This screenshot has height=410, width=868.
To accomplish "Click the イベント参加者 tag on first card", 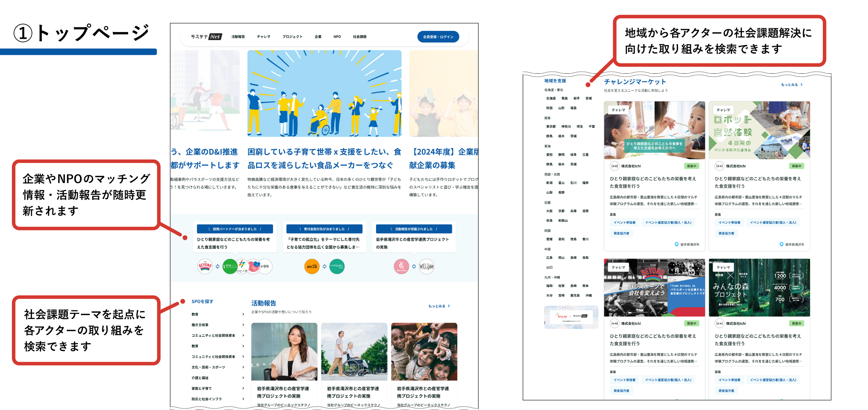I will pos(624,223).
